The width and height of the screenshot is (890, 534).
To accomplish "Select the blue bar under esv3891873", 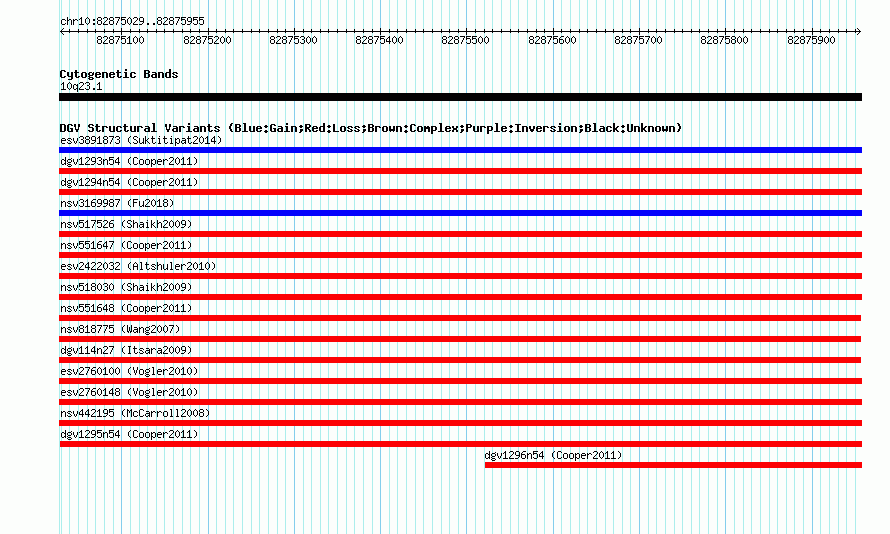I will pos(460,150).
